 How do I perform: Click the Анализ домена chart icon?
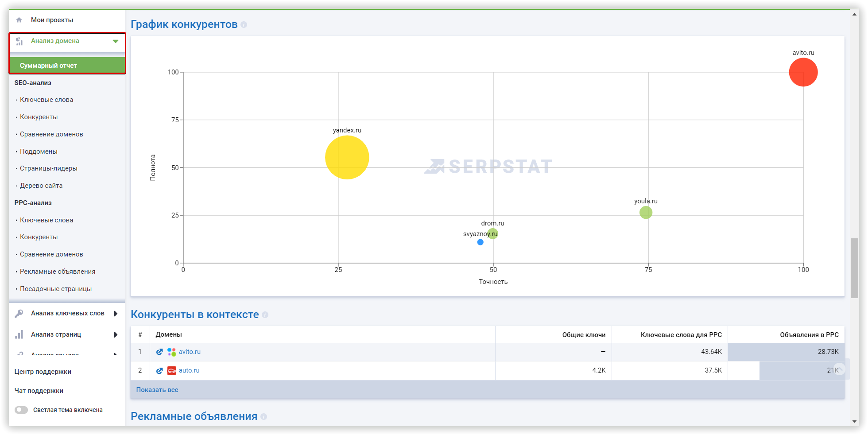coord(19,41)
